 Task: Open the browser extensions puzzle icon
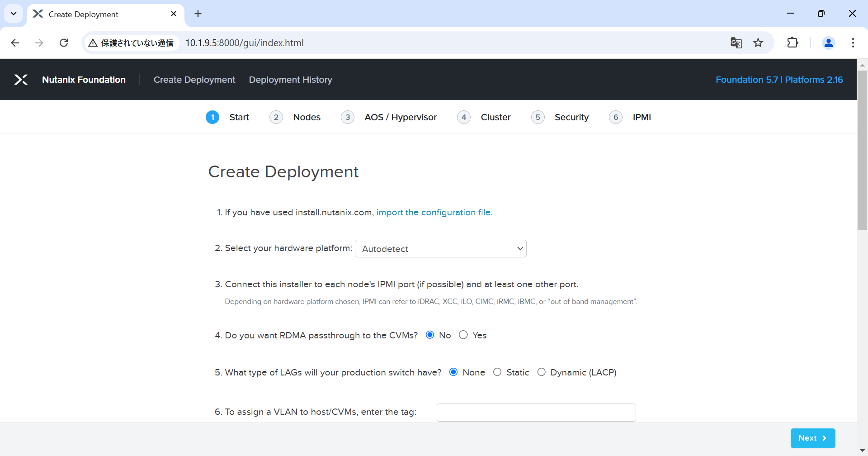pos(793,43)
